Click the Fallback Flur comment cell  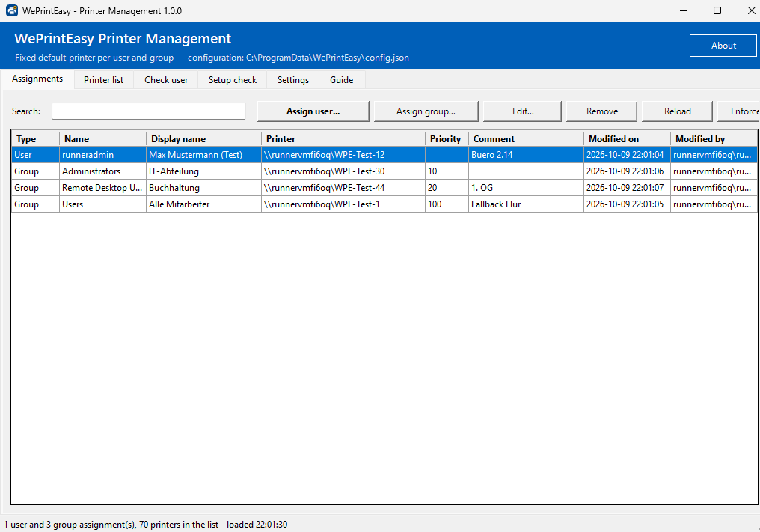coord(526,204)
